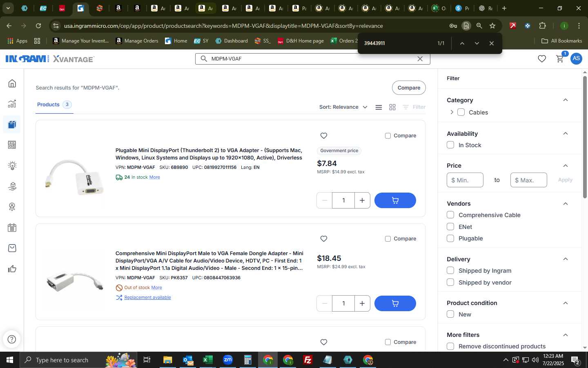Open the thumbs-up sidebar icon
588x368 pixels.
click(12, 269)
